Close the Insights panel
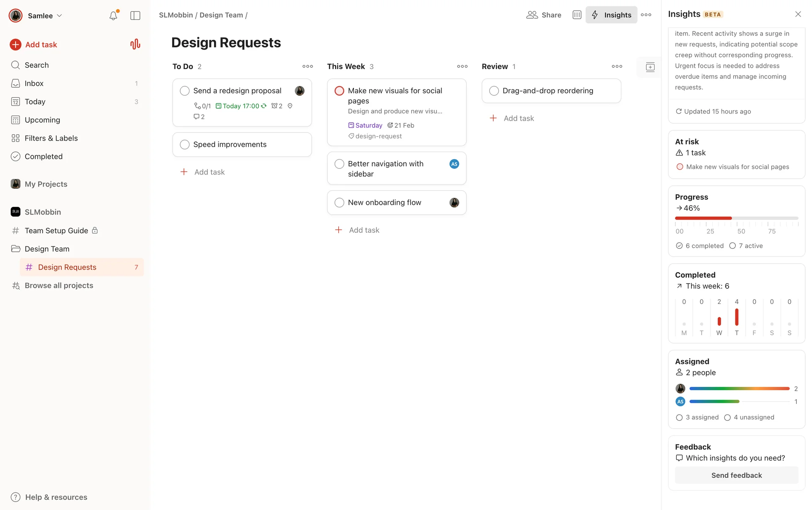Viewport: 812px width, 510px height. coord(798,14)
